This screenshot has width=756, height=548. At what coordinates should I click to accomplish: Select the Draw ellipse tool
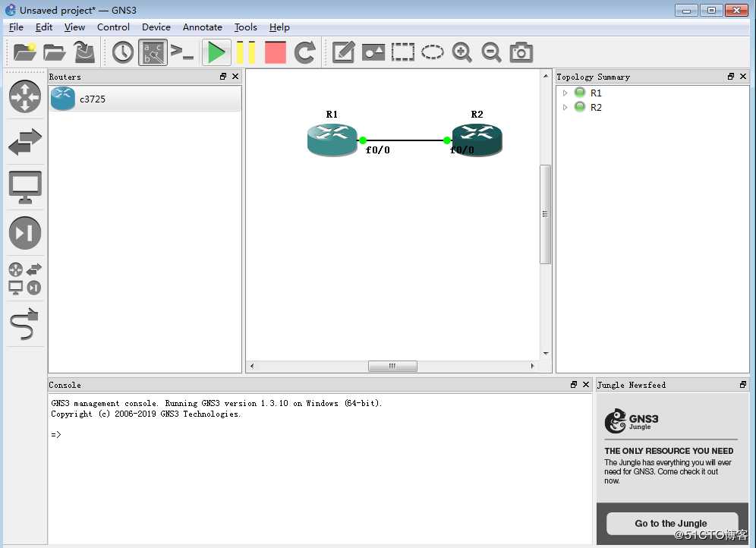tap(433, 52)
